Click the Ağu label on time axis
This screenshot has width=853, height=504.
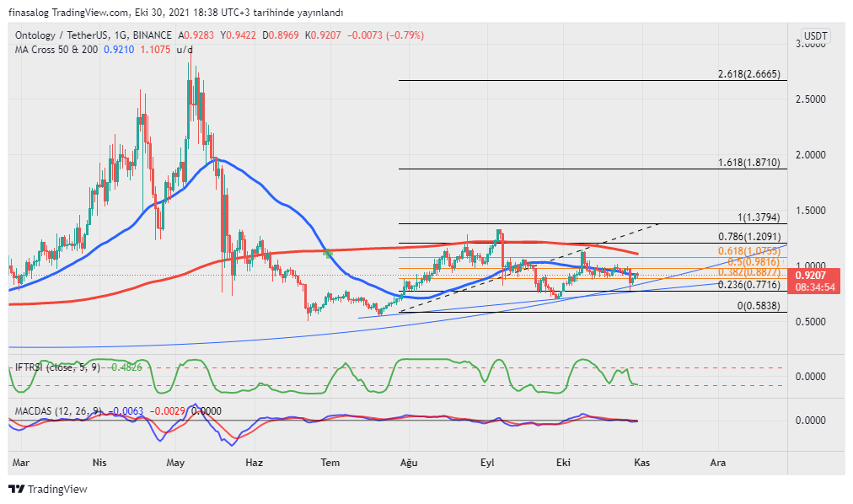click(x=409, y=463)
